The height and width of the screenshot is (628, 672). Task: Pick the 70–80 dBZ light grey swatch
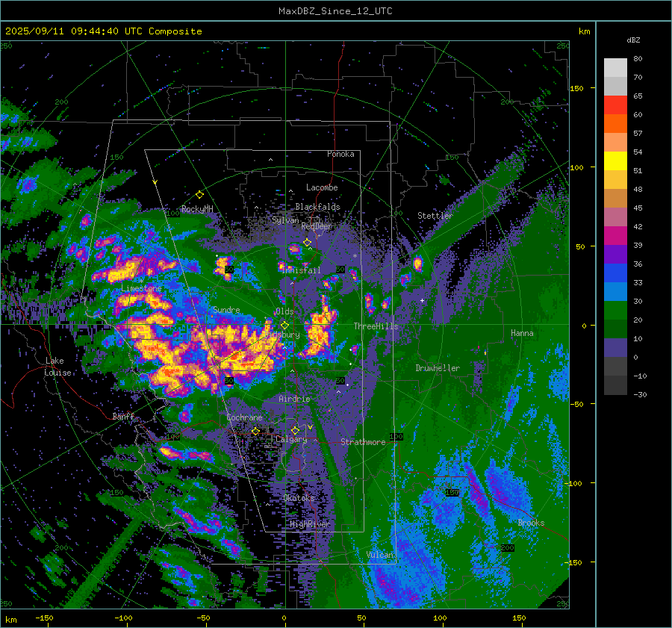coord(615,67)
